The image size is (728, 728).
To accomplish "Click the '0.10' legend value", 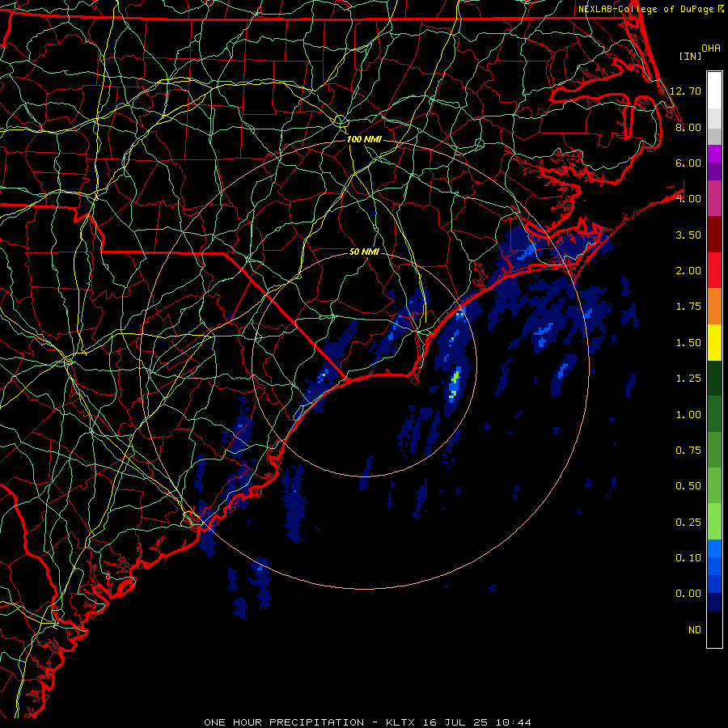I will (688, 558).
